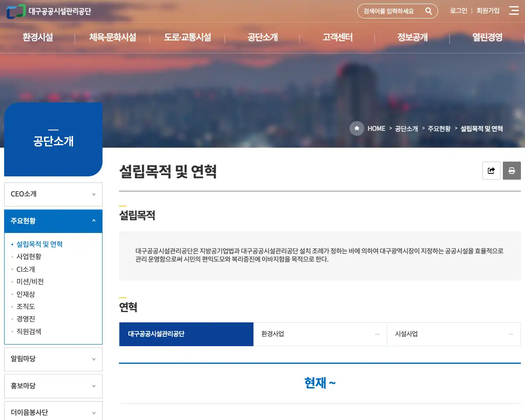Click the 로그인 link
This screenshot has height=420, width=525.
(x=458, y=11)
